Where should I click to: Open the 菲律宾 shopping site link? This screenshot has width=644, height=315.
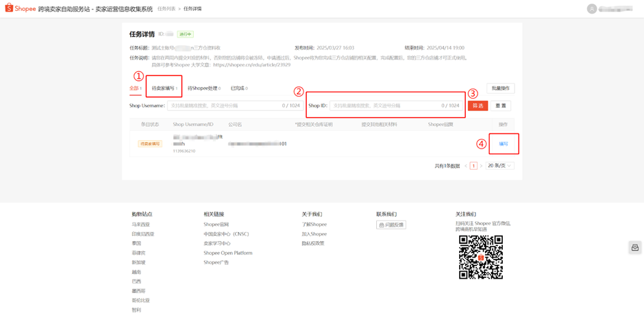139,253
